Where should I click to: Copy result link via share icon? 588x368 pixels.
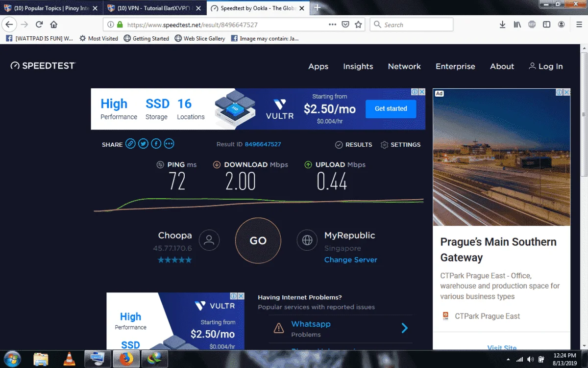click(x=130, y=144)
